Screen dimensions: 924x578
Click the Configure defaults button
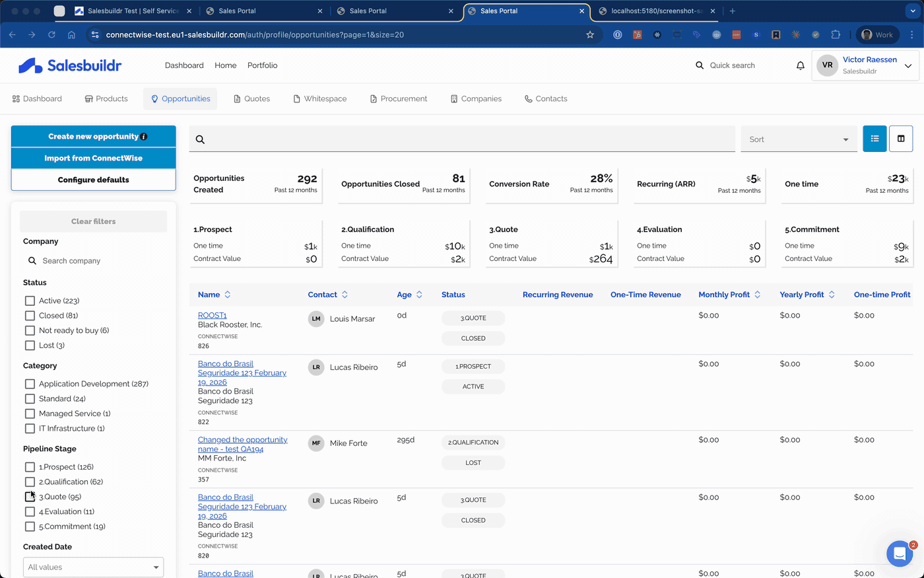[94, 180]
